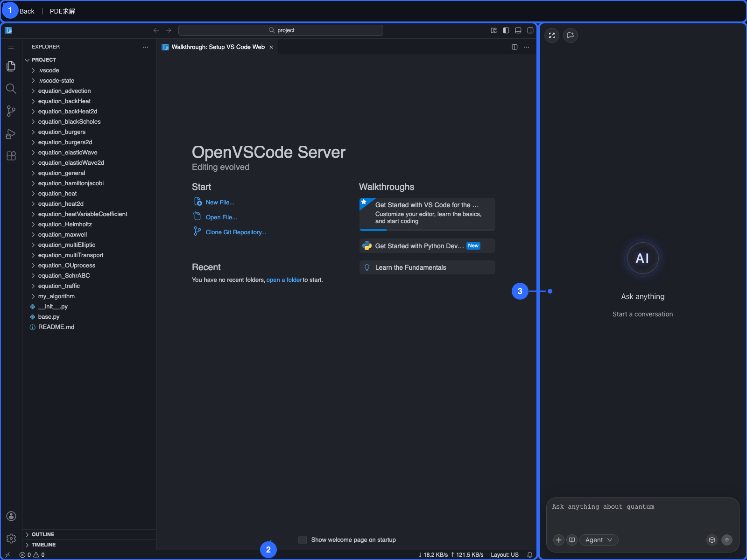
Task: Open Learn the Fundamentals walkthrough
Action: pyautogui.click(x=427, y=267)
